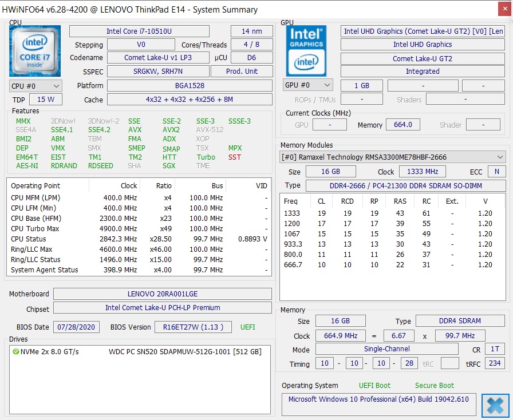Click the LENOVO 20RA001LGE motherboard field
The height and width of the screenshot is (420, 513).
(163, 294)
